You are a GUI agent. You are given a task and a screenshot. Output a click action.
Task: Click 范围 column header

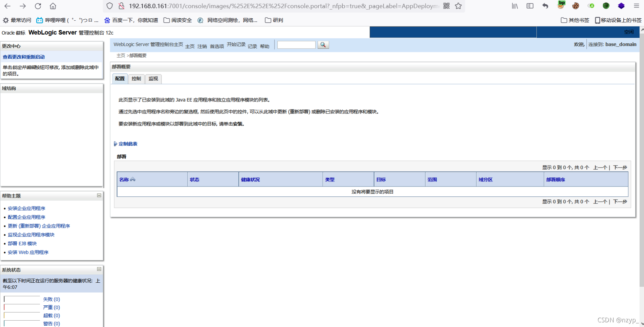(432, 180)
